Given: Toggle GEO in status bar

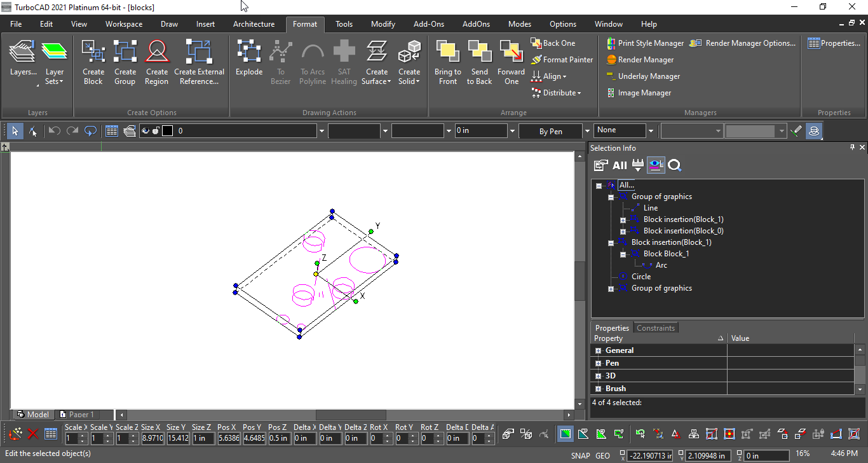Looking at the screenshot, I should (x=602, y=455).
